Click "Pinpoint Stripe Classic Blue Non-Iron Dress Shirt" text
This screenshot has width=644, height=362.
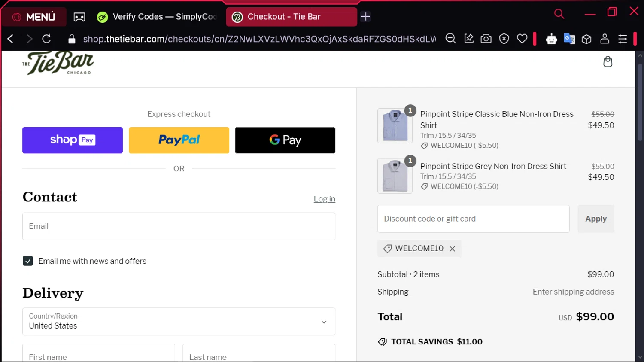pyautogui.click(x=497, y=119)
